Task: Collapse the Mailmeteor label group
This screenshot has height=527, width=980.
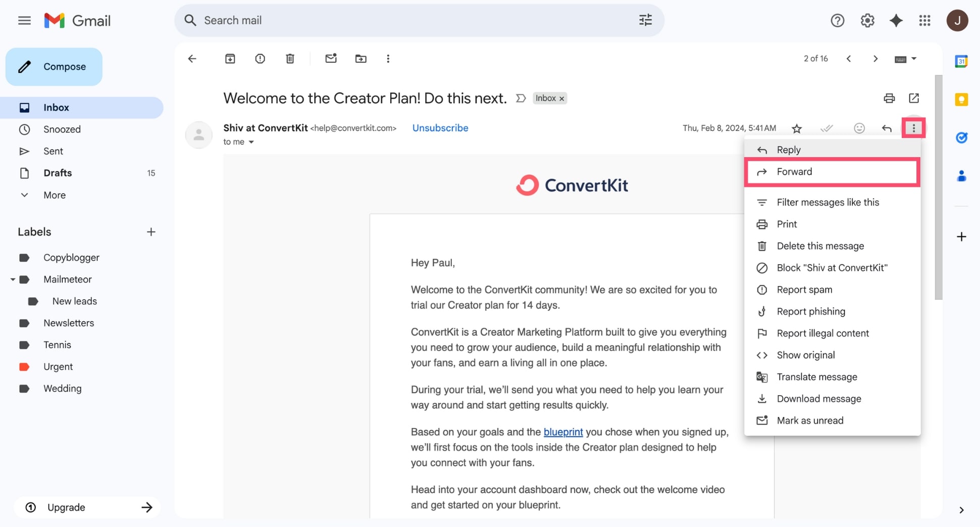Action: coord(13,279)
